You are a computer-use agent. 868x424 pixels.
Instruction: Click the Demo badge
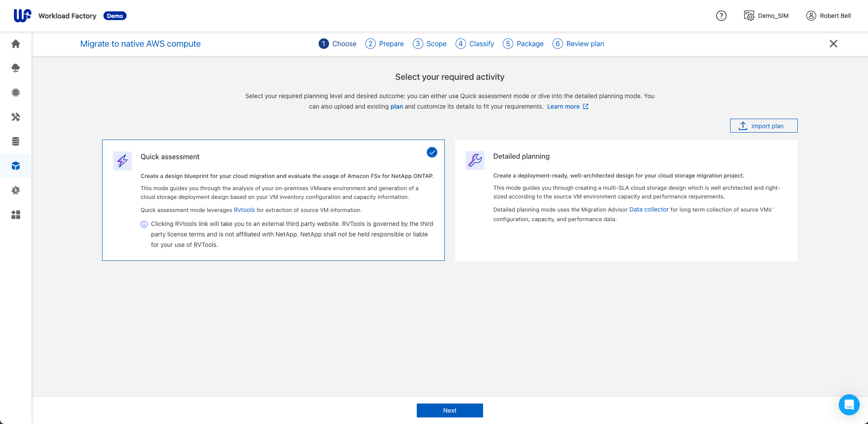pyautogui.click(x=115, y=16)
